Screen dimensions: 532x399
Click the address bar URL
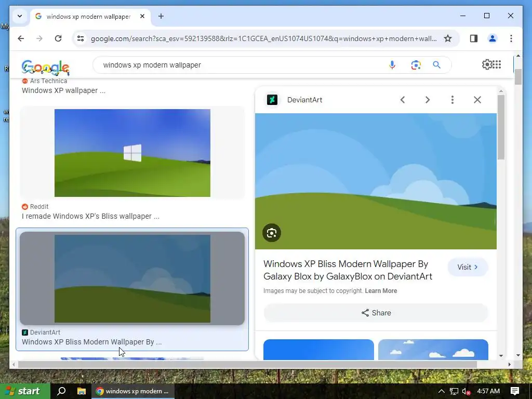point(263,38)
